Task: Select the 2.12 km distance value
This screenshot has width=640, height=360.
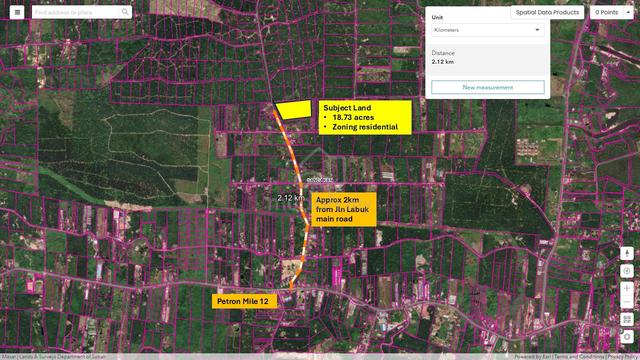Action: (442, 62)
